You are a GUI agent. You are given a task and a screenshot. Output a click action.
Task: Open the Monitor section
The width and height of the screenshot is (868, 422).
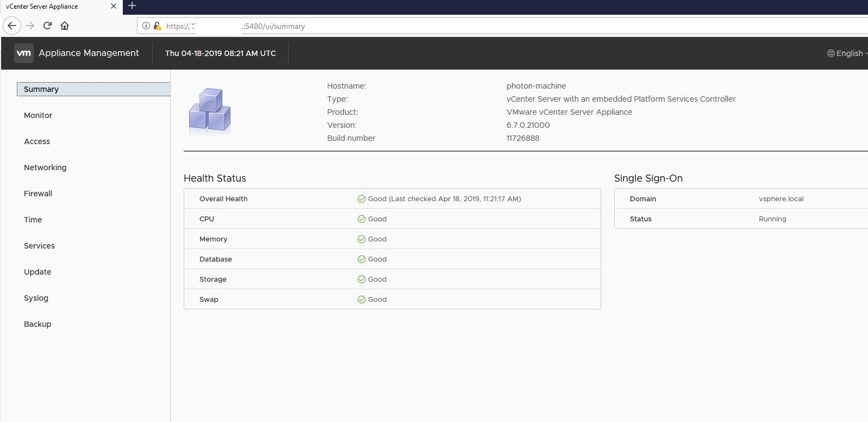tap(38, 115)
